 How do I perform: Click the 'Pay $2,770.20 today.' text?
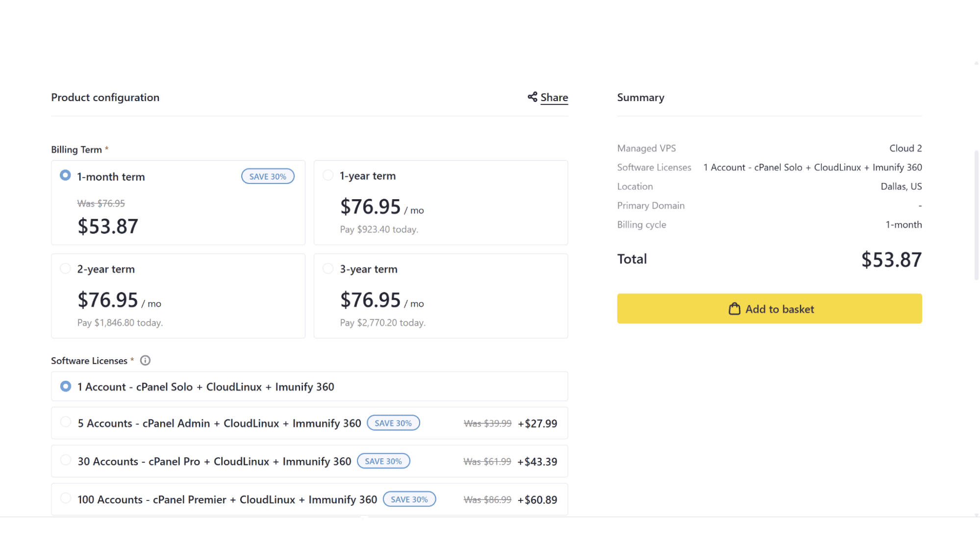(383, 322)
